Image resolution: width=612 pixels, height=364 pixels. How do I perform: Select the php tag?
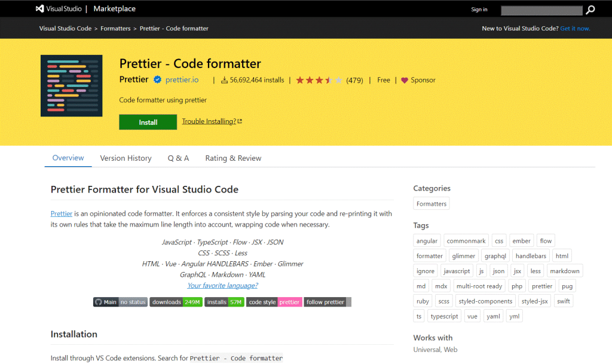tap(517, 286)
